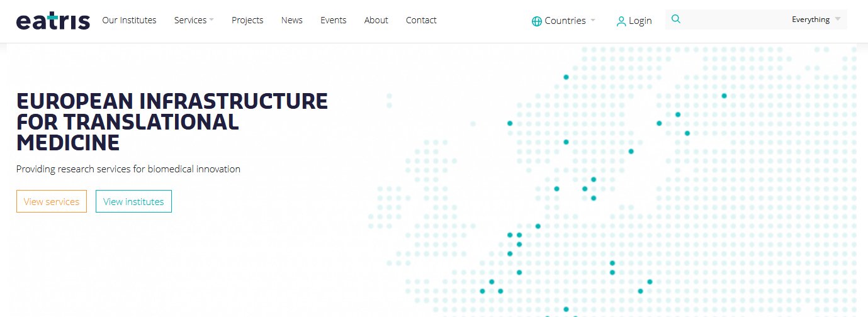Click the European Infrastructure for Translational Medicine heading
The image size is (868, 317).
click(x=172, y=122)
